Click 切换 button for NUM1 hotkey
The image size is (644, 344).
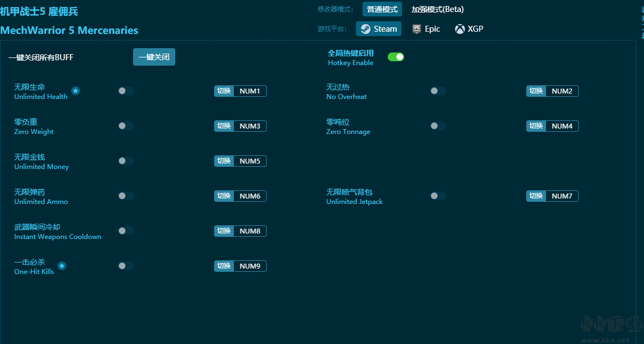pyautogui.click(x=224, y=91)
